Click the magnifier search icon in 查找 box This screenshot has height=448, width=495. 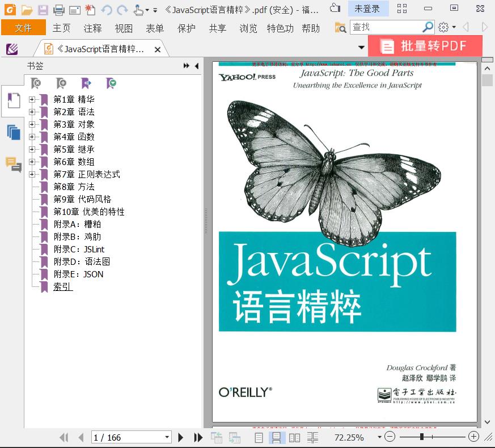[428, 27]
